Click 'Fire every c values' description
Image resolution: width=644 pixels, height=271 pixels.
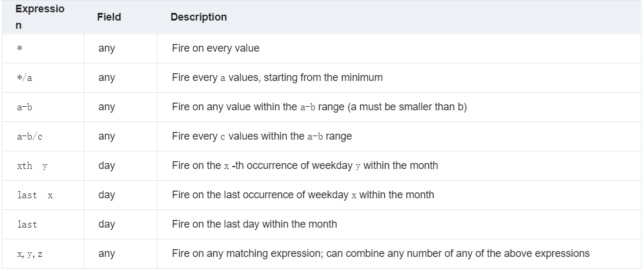261,136
